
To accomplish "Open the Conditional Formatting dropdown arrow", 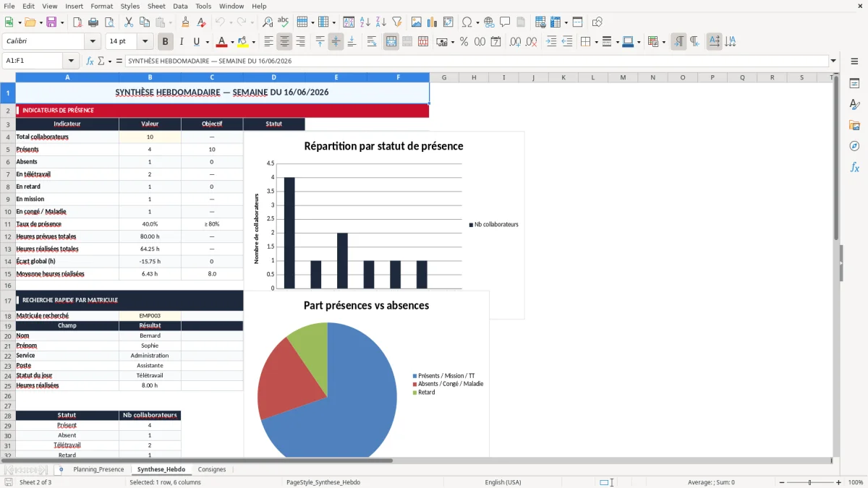I will [x=663, y=42].
